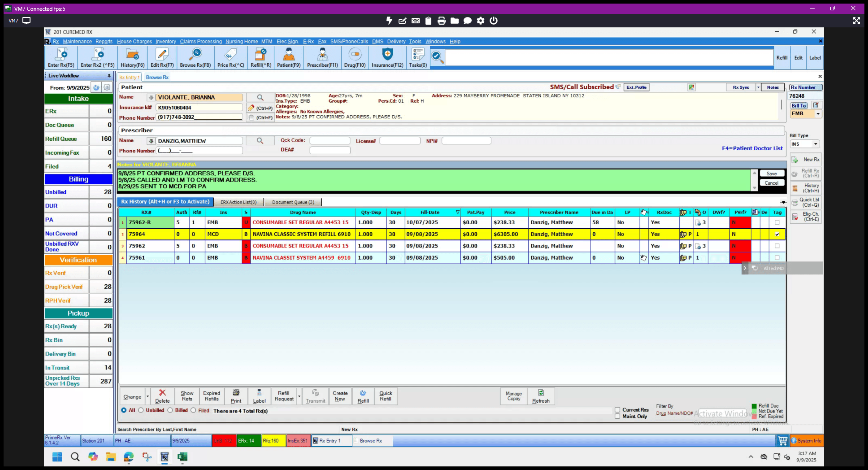Open Claims Processing menu
This screenshot has height=470, width=868.
click(x=201, y=41)
